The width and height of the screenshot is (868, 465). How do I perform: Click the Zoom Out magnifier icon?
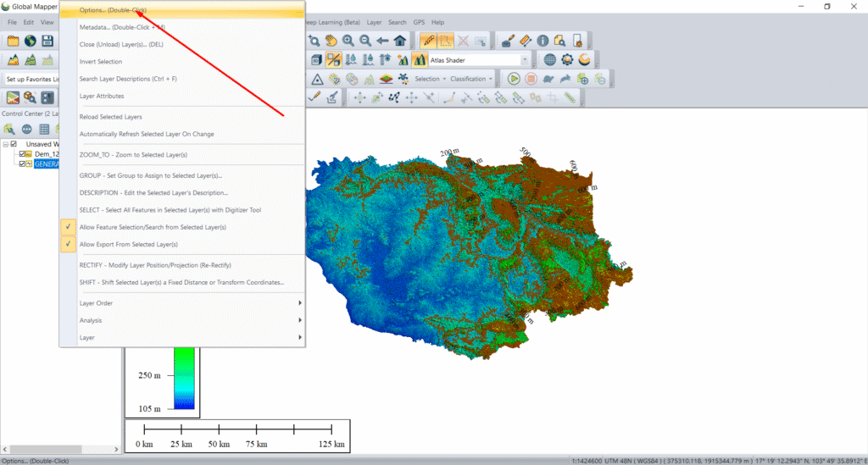click(365, 41)
